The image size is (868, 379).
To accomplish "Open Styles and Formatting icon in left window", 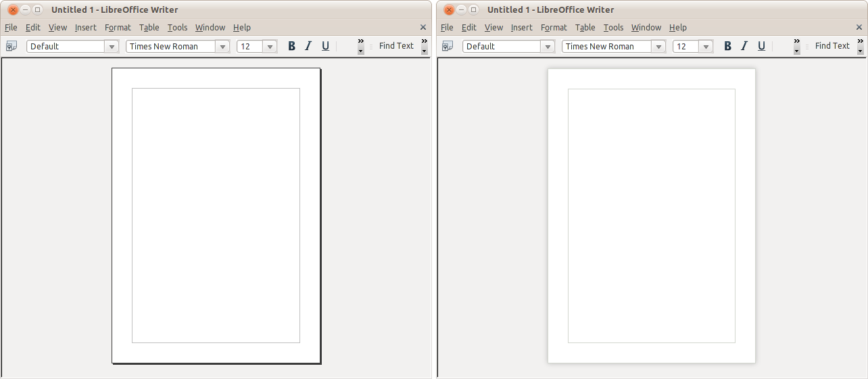I will tap(11, 46).
